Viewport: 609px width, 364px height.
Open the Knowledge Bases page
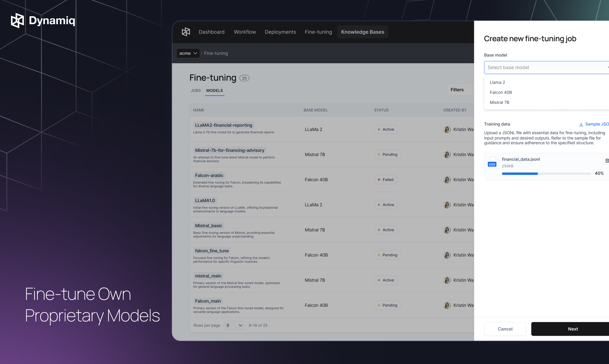[x=363, y=32]
